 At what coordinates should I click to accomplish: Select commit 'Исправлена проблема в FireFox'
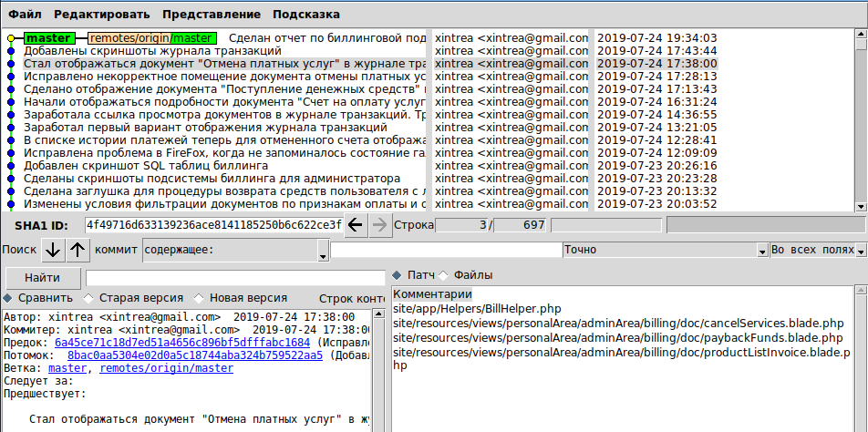[x=224, y=153]
